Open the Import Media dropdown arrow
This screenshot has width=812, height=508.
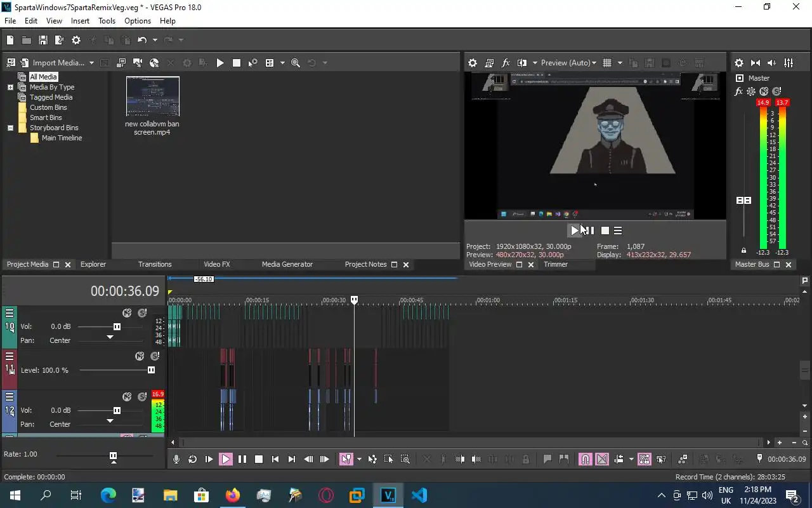(x=91, y=63)
